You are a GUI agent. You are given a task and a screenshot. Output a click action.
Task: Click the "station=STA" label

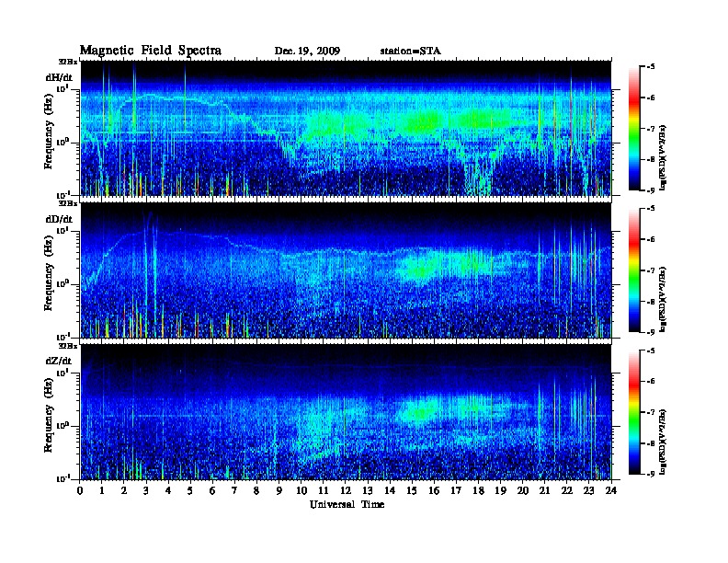[x=410, y=52]
